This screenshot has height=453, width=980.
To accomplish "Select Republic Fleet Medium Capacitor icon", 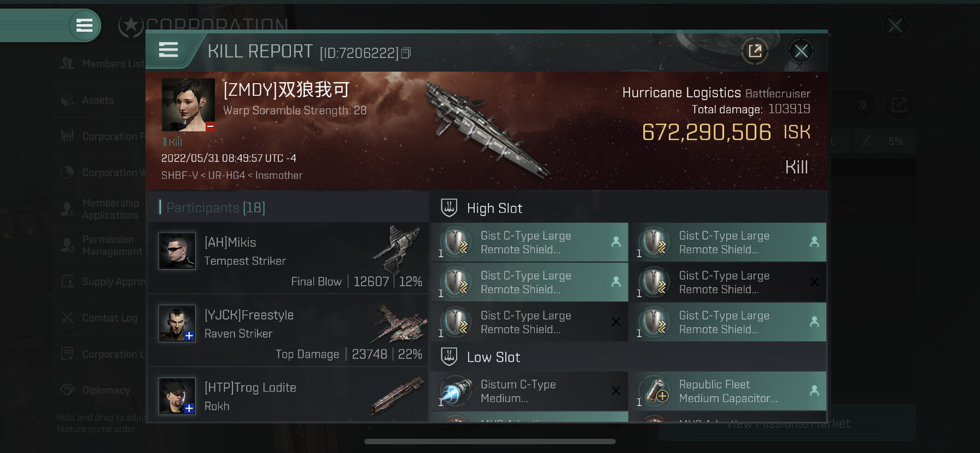I will click(655, 391).
